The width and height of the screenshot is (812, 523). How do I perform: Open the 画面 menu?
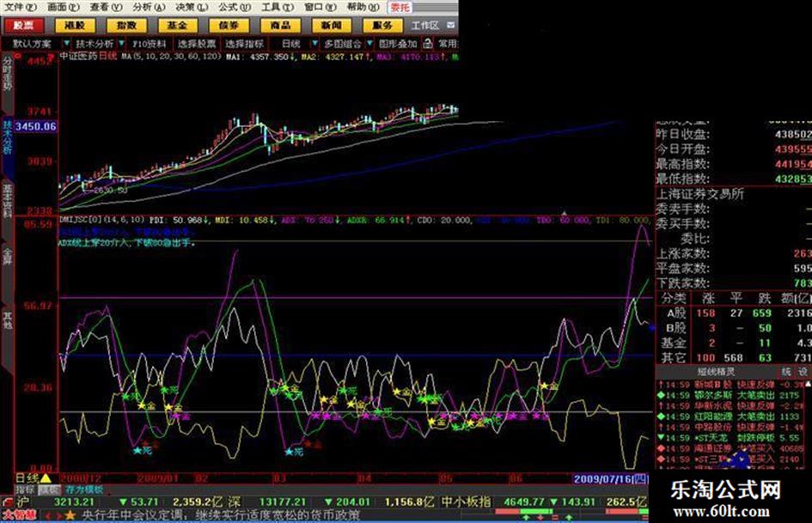[63, 7]
